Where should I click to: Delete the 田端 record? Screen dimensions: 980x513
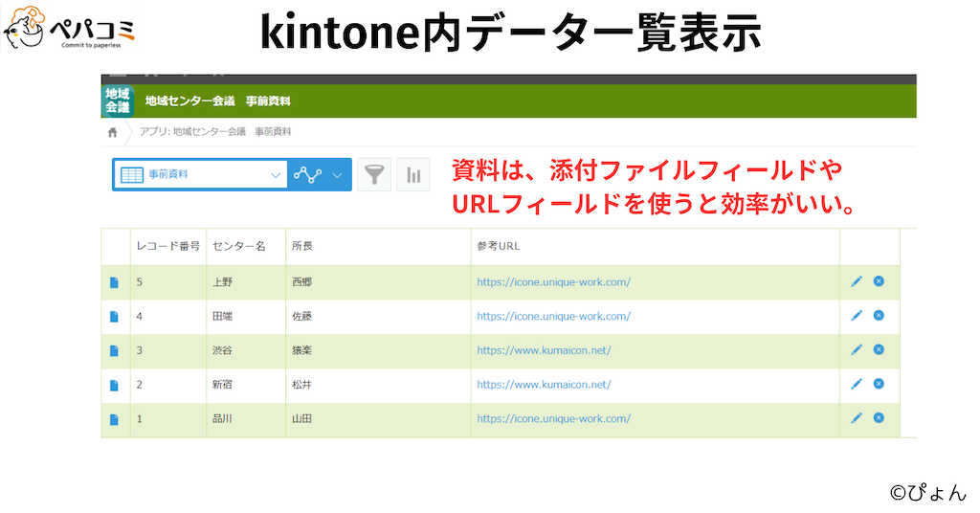coord(879,316)
